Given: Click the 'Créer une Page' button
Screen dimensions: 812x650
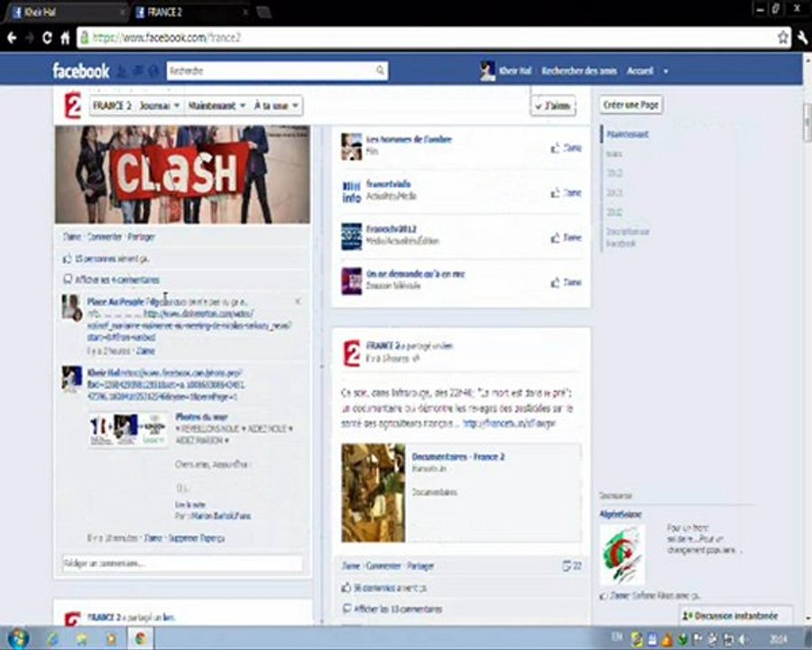Looking at the screenshot, I should tap(631, 105).
